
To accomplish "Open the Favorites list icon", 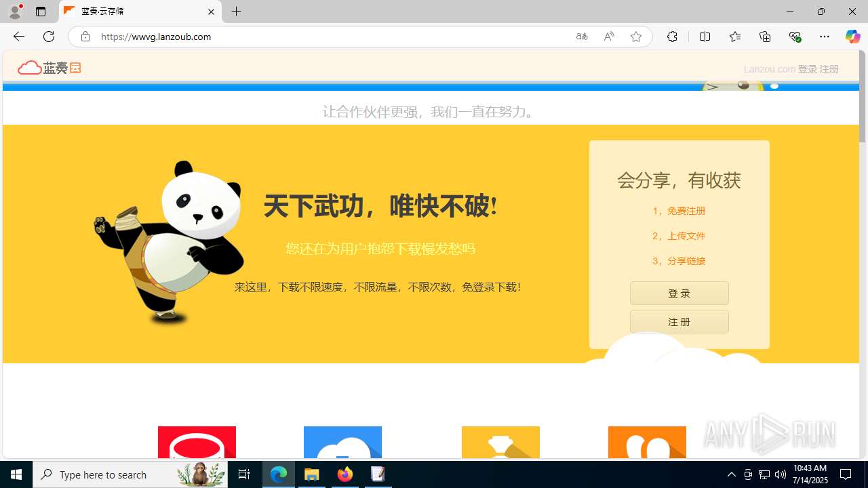I will (734, 37).
